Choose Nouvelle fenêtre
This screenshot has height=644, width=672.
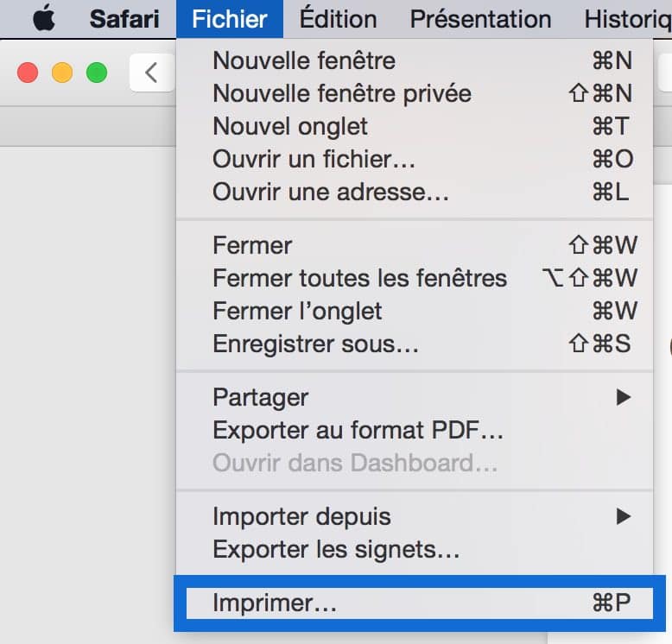(415, 60)
